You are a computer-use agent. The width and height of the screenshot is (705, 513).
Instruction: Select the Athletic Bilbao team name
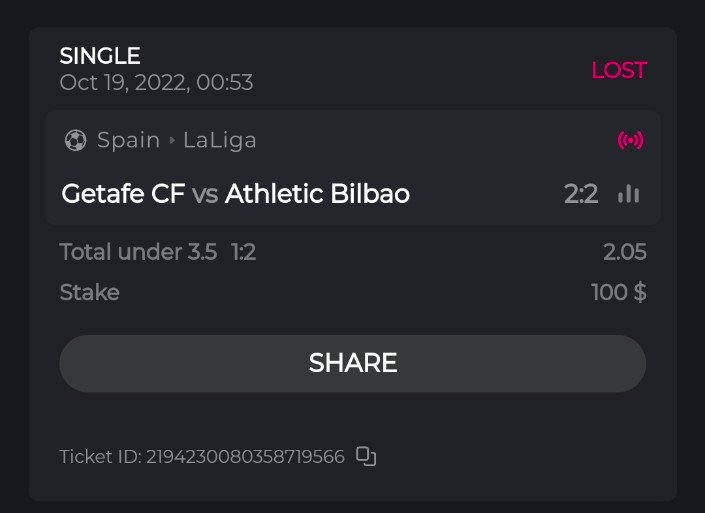point(317,194)
